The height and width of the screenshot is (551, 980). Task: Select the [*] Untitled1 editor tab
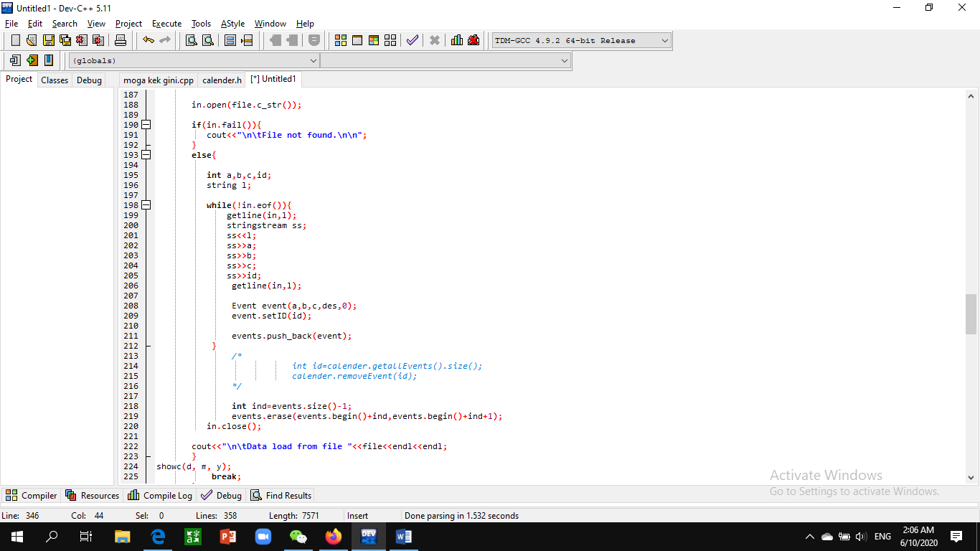click(x=273, y=79)
